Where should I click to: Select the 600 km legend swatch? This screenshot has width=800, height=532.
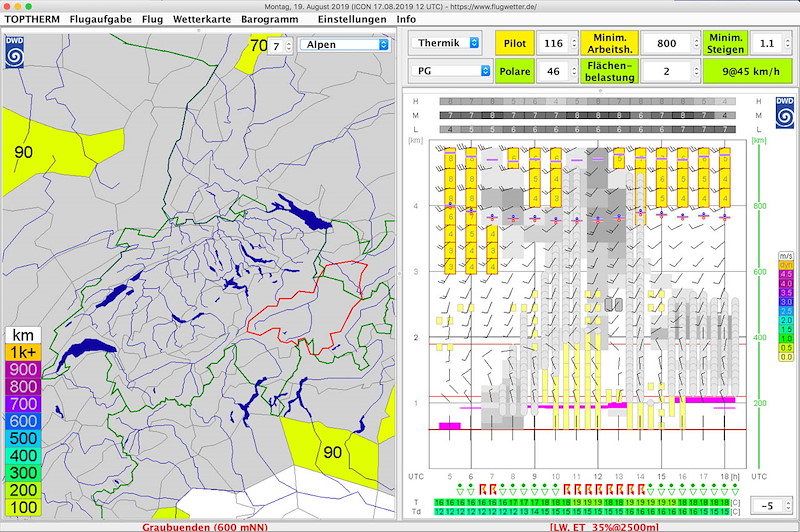(x=23, y=421)
